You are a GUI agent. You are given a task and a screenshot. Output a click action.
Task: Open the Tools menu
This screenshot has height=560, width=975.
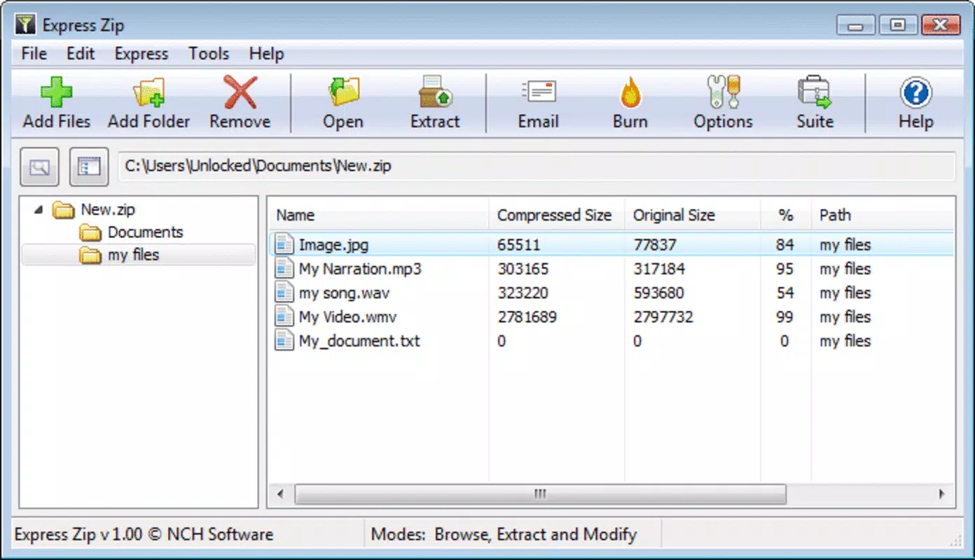tap(209, 54)
